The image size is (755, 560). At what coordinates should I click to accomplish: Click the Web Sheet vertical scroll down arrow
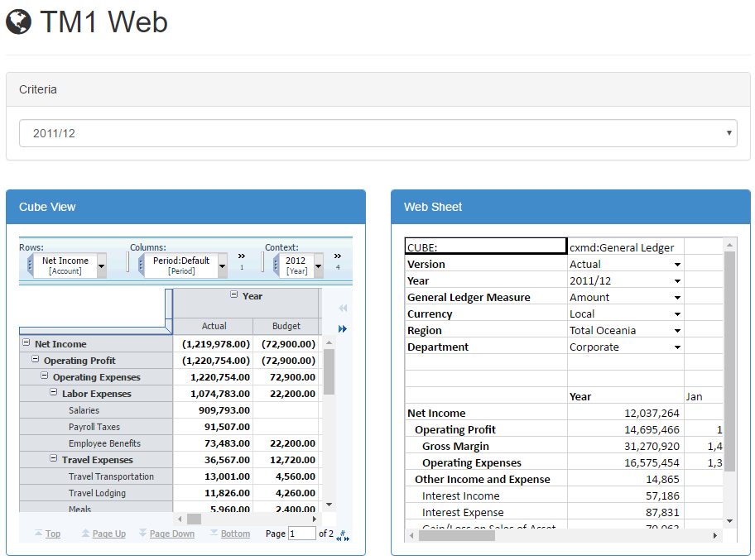tap(729, 521)
